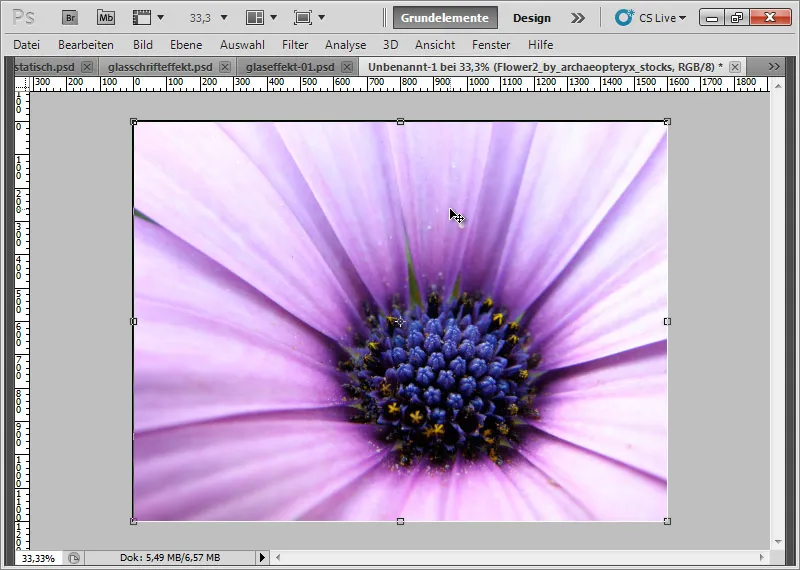This screenshot has height=570, width=800.
Task: Open the status bar info flyout arrow
Action: (x=262, y=558)
